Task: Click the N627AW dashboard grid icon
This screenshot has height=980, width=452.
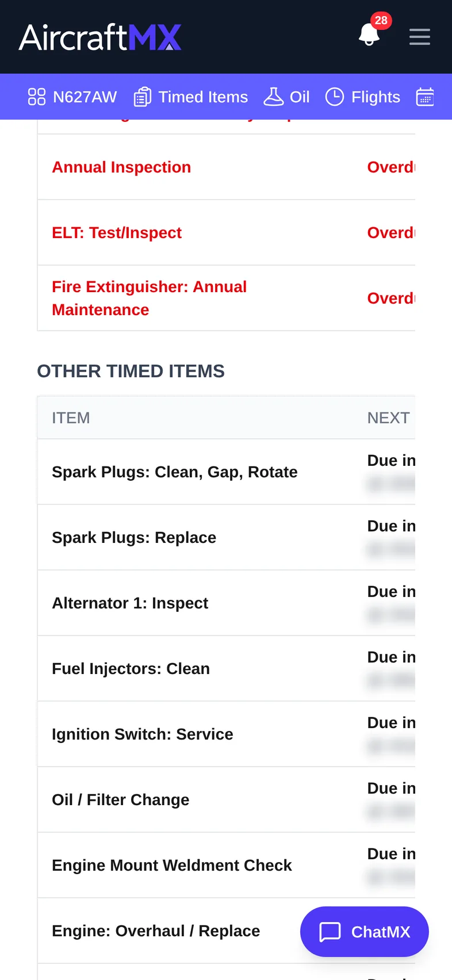Action: click(37, 97)
